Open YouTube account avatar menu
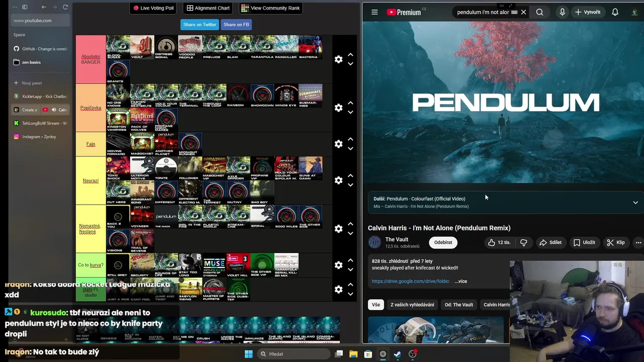This screenshot has height=362, width=644. click(635, 12)
